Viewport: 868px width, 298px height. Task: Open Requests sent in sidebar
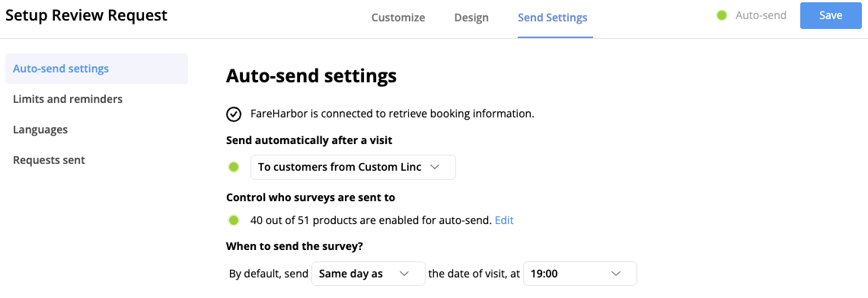pyautogui.click(x=49, y=160)
